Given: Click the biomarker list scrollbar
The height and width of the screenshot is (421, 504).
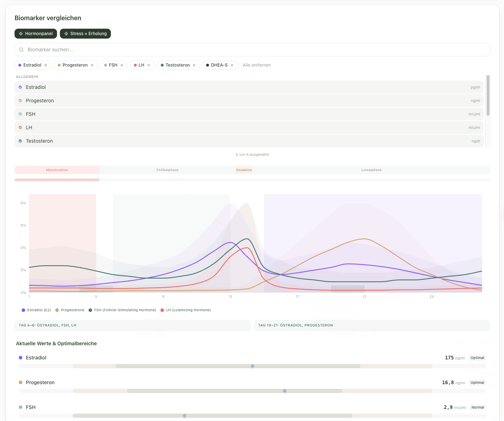Looking at the screenshot, I should pos(488,95).
